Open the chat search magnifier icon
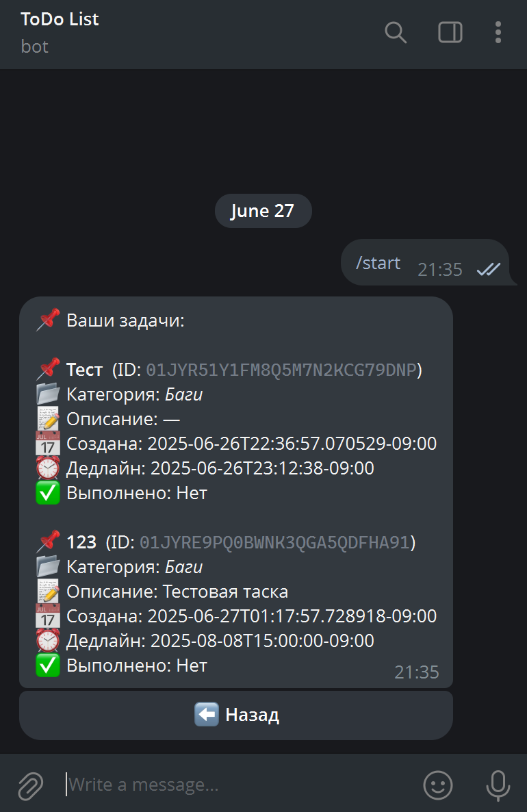527x812 pixels. click(396, 33)
